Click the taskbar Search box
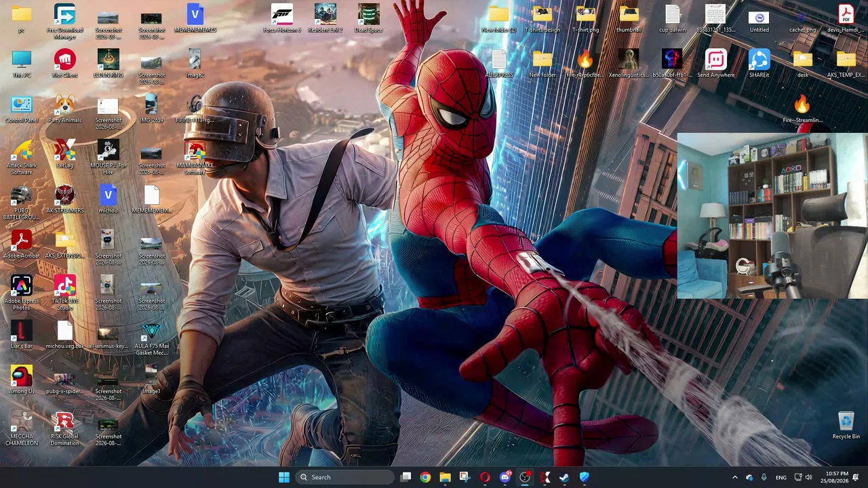 346,477
